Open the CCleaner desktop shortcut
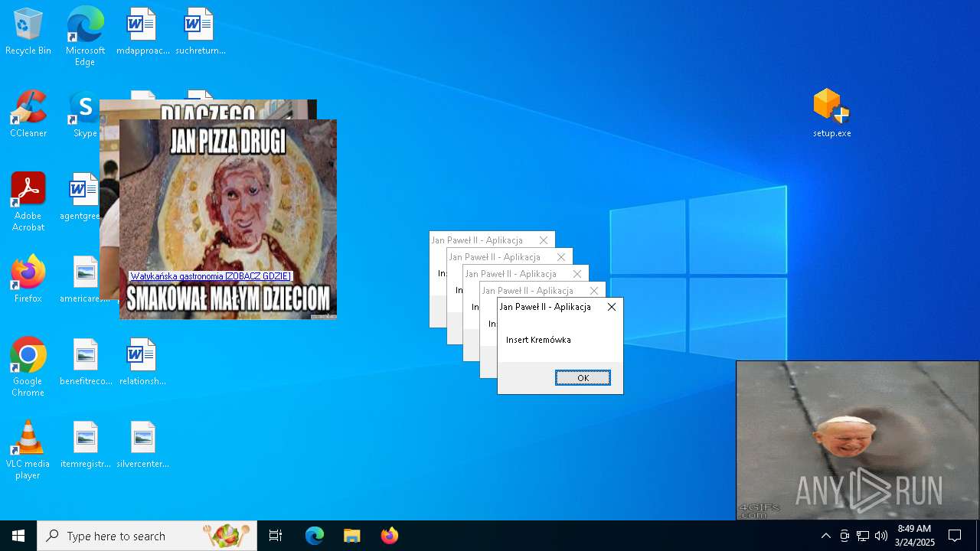Screen dimensions: 980x551 (28, 115)
